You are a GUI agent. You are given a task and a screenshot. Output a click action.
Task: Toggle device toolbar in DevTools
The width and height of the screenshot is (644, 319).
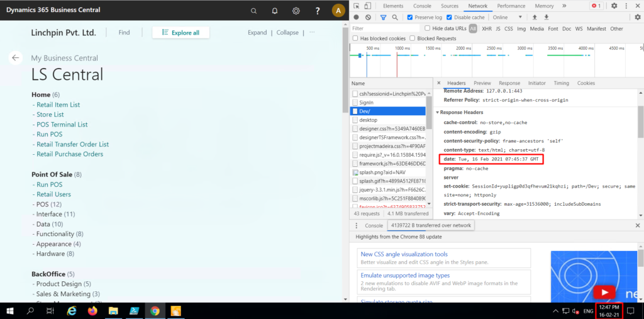click(x=367, y=6)
